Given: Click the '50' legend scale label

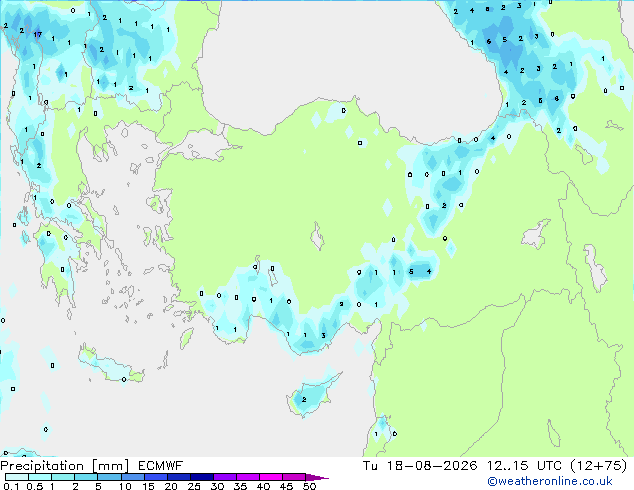Looking at the screenshot, I should [309, 486].
